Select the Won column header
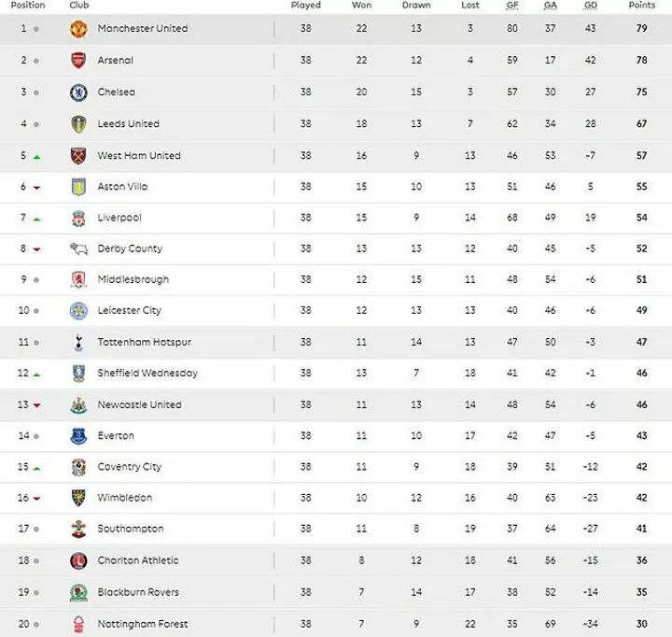The image size is (672, 637). pos(361,6)
